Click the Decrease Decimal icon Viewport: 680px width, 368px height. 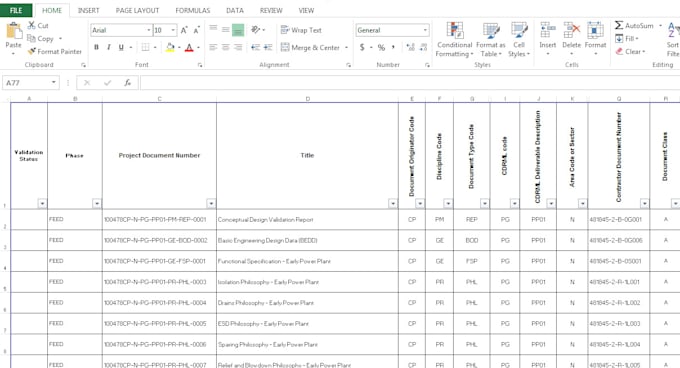(x=423, y=47)
